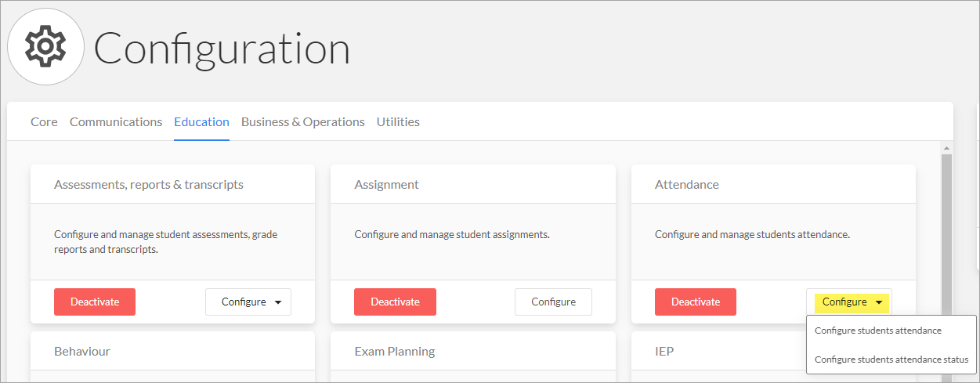This screenshot has height=383, width=980.
Task: Choose Configure students attendance status option
Action: (x=891, y=360)
